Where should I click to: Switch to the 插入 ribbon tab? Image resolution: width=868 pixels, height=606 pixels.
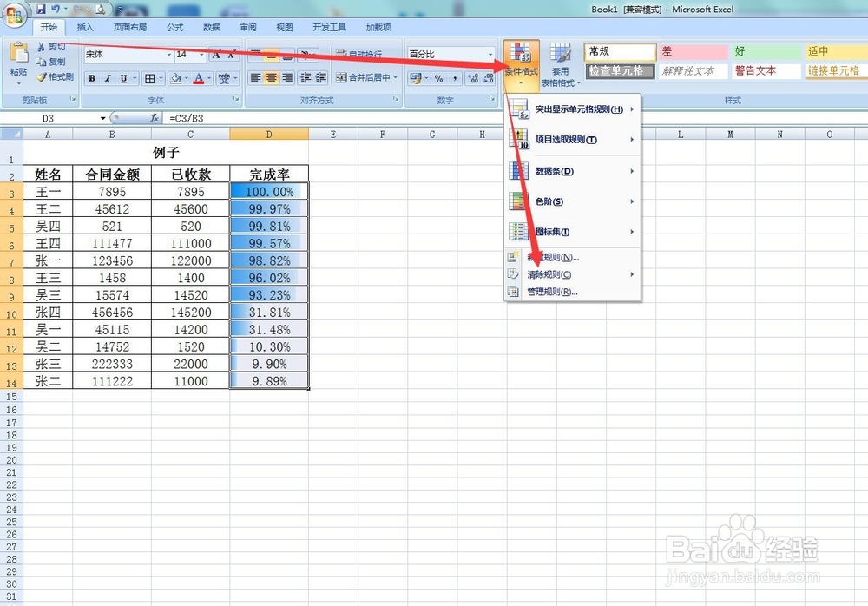pyautogui.click(x=83, y=27)
